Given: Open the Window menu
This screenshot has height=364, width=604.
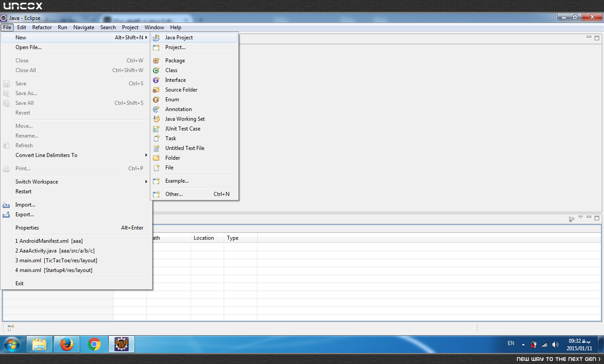Looking at the screenshot, I should point(154,27).
